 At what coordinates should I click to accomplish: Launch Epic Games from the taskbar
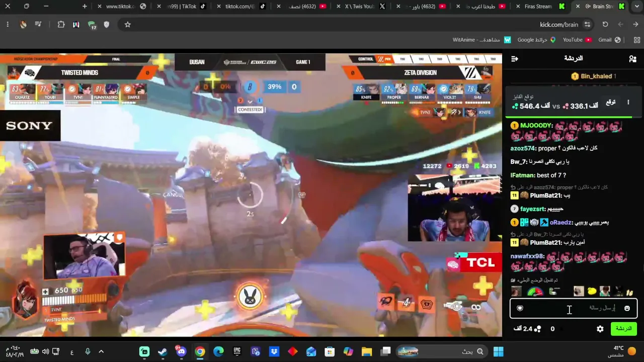[237, 351]
